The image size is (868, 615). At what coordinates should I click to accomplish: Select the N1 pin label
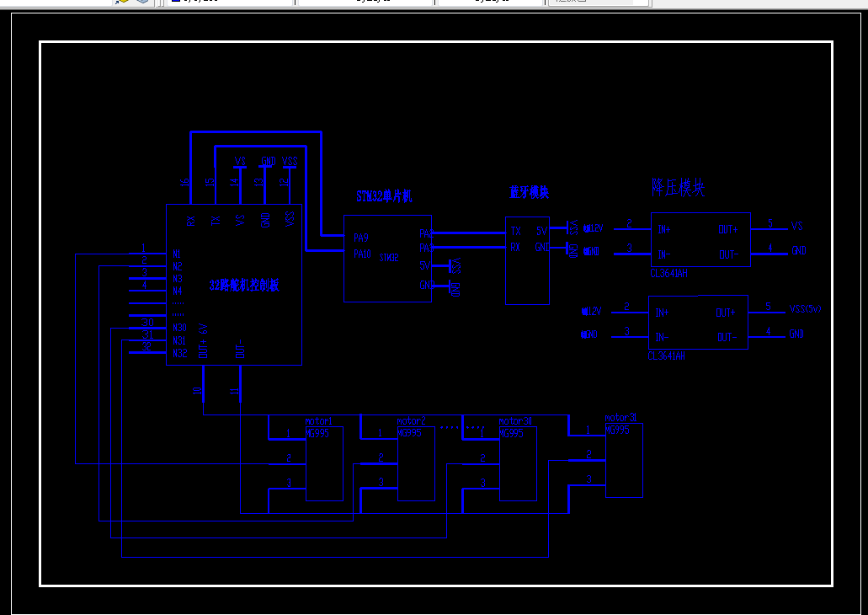click(x=177, y=254)
